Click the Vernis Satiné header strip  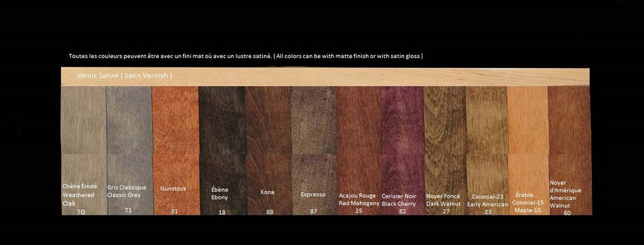click(x=325, y=77)
